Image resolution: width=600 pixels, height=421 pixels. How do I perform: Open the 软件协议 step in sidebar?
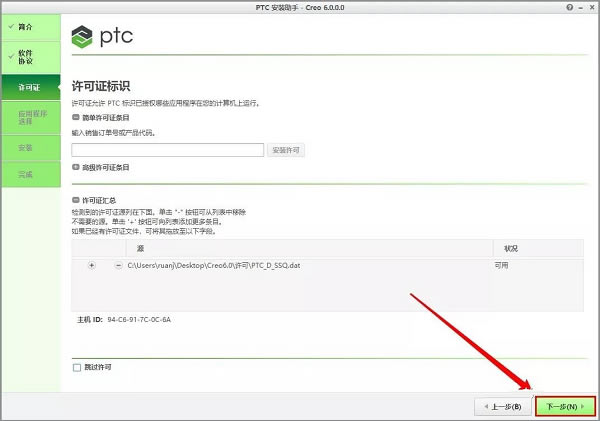(31, 57)
